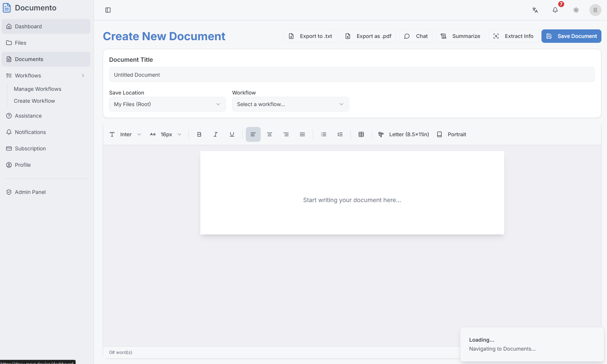Insert a bulleted list
607x364 pixels.
[x=323, y=134]
